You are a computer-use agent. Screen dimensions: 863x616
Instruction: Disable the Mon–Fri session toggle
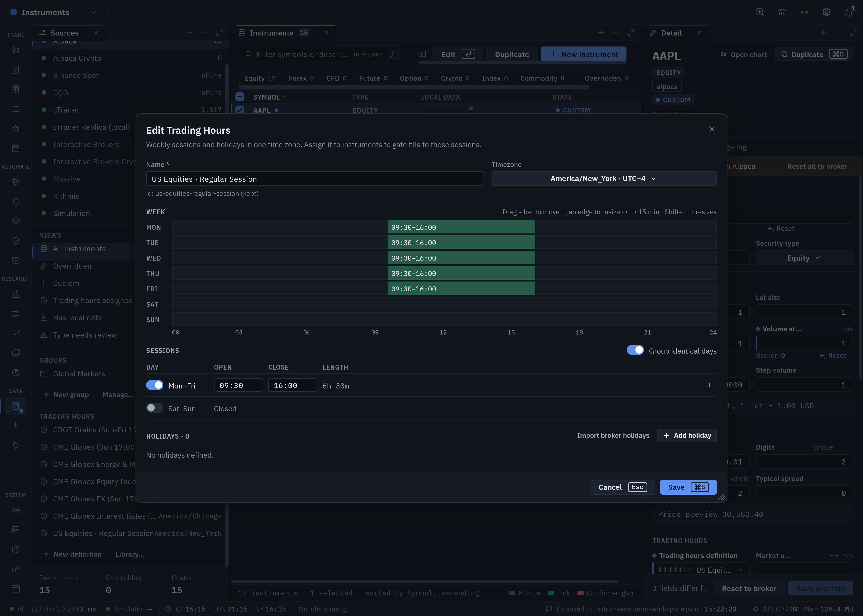coord(155,385)
